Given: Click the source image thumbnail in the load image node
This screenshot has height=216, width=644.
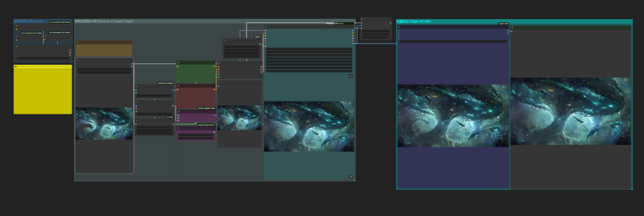Looking at the screenshot, I should pyautogui.click(x=104, y=123).
